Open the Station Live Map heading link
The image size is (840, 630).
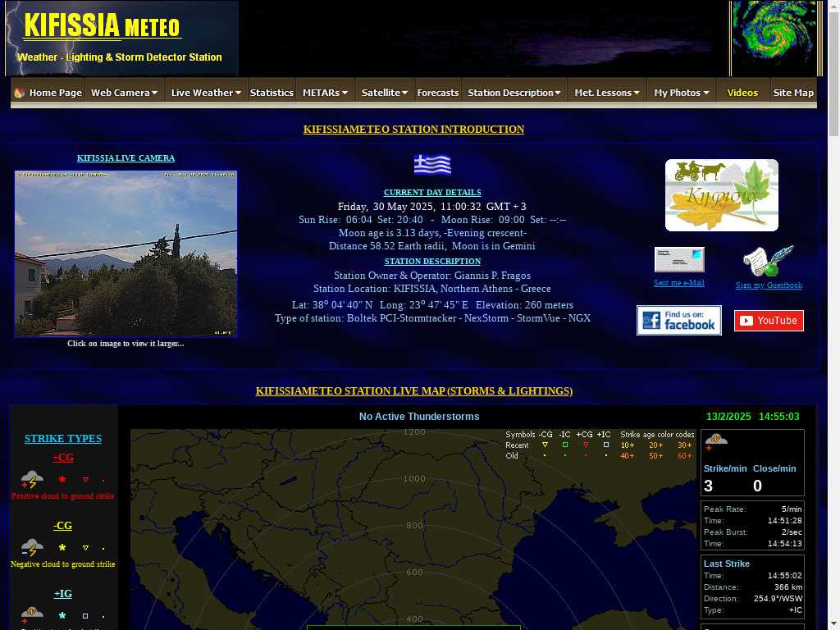pyautogui.click(x=414, y=391)
